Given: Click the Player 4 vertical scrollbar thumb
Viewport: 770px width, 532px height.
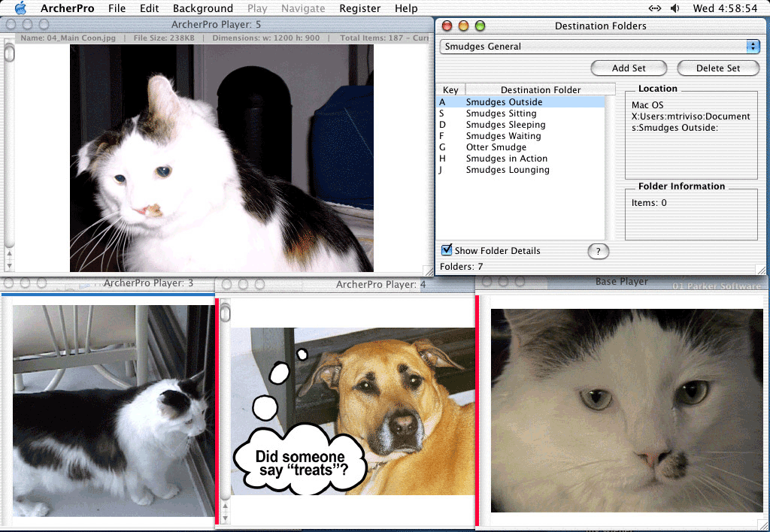Looking at the screenshot, I should coord(225,313).
